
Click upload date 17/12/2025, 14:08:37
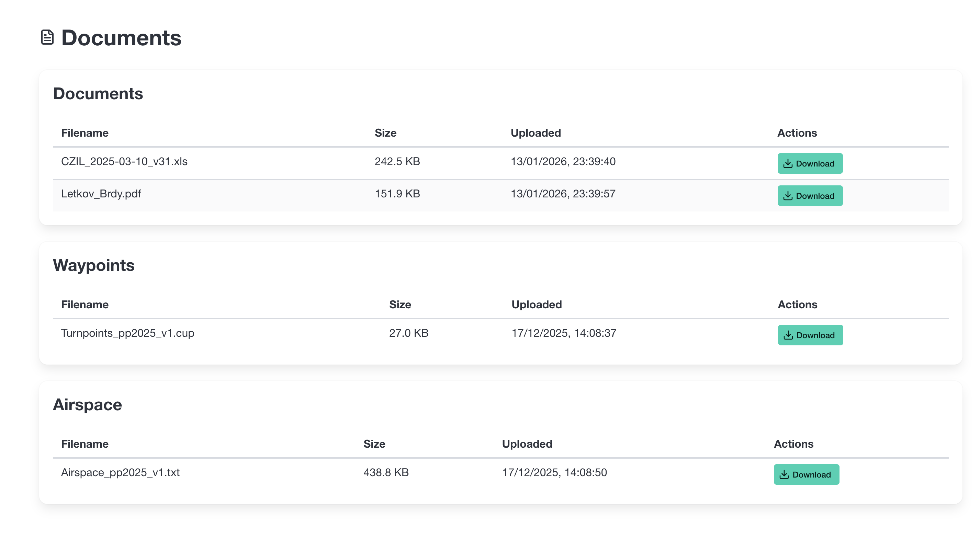(x=563, y=333)
